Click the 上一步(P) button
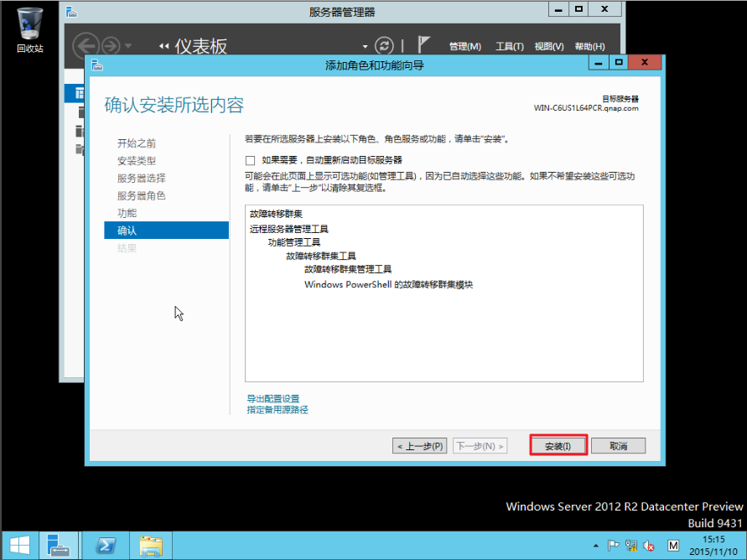The width and height of the screenshot is (747, 560). point(420,446)
